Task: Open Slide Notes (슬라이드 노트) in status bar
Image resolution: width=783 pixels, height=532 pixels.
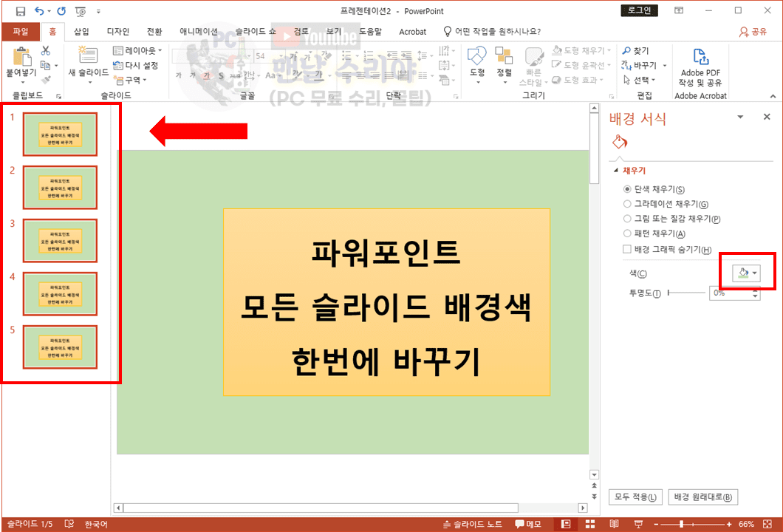Action: point(473,524)
